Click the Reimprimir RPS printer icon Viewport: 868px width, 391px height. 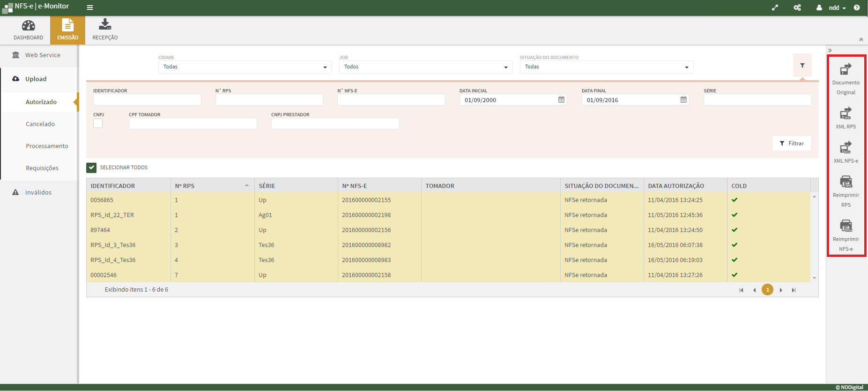click(846, 182)
